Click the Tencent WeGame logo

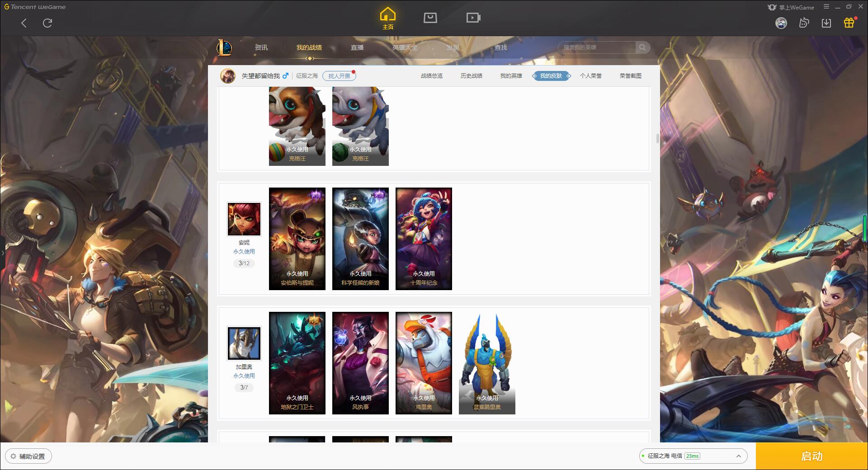(x=35, y=7)
